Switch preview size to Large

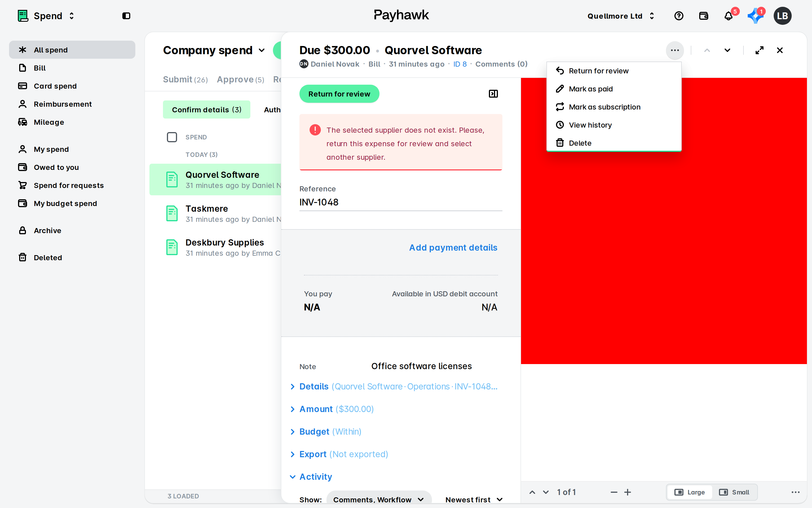[x=690, y=492]
